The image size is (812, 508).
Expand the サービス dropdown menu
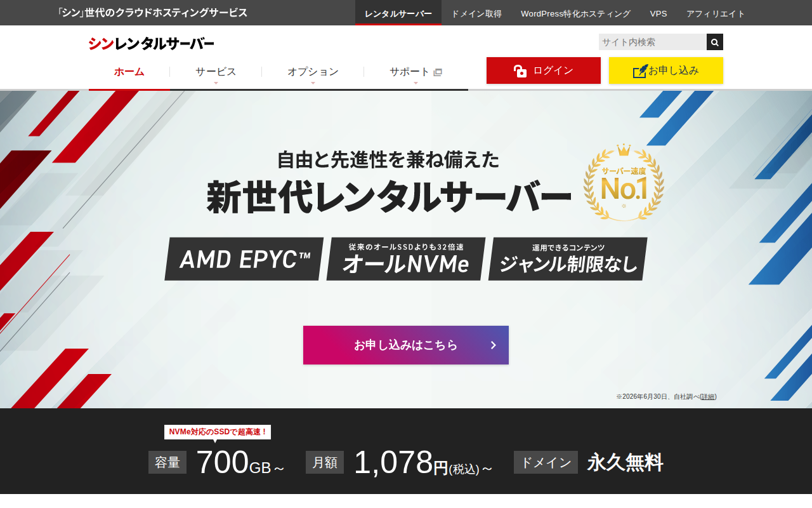[216, 72]
